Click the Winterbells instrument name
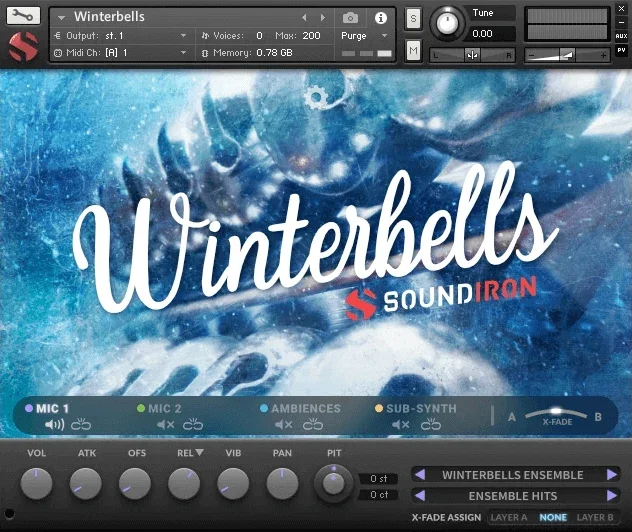Screen dimensions: 632x532 click(x=109, y=17)
